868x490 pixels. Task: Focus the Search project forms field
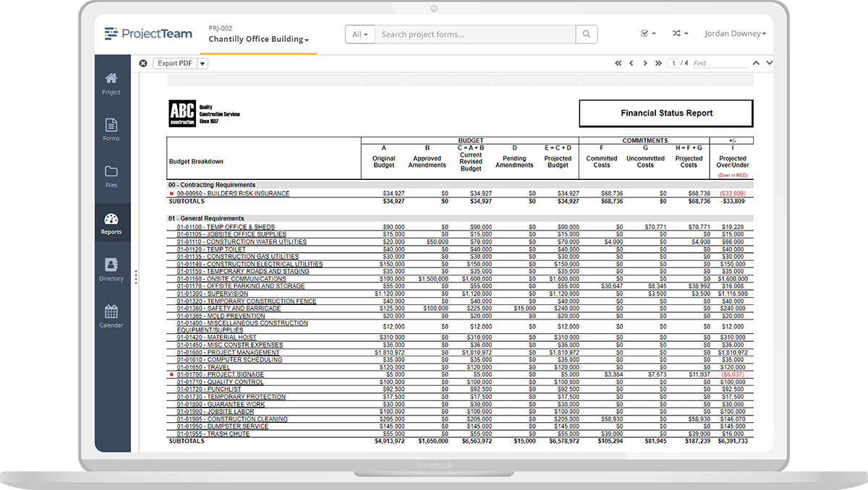(x=475, y=34)
